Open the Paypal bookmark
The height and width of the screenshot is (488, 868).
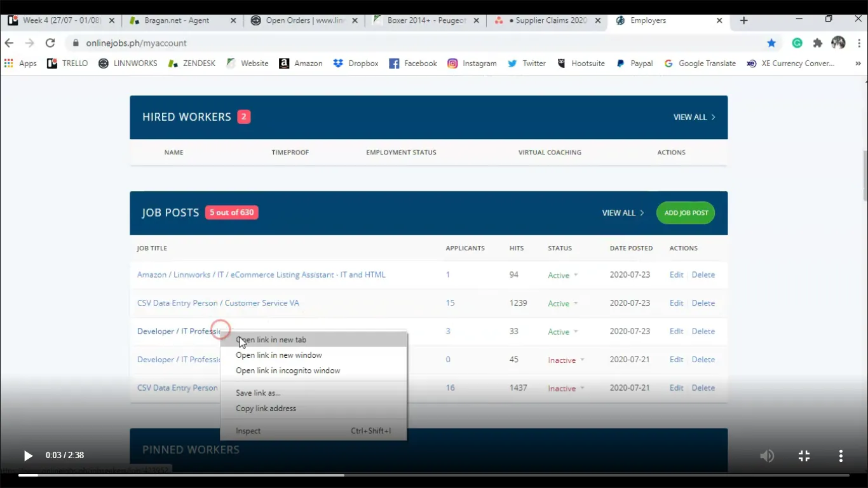coord(634,64)
